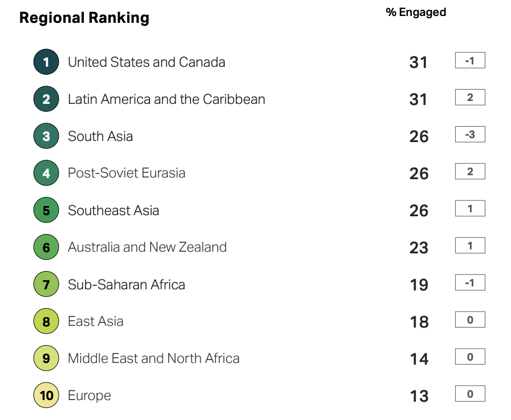The width and height of the screenshot is (511, 420).
Task: Click Southeast Asia's change box
Action: [470, 209]
